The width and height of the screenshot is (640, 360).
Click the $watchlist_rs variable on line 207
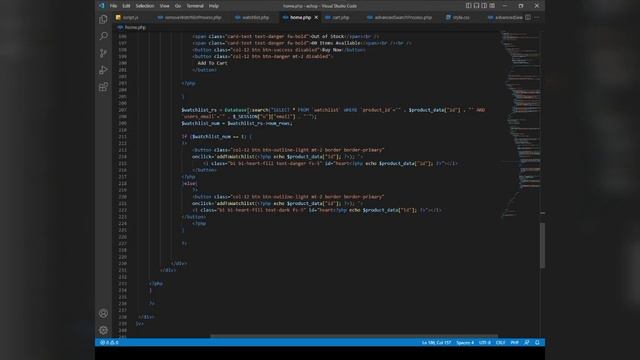point(199,110)
